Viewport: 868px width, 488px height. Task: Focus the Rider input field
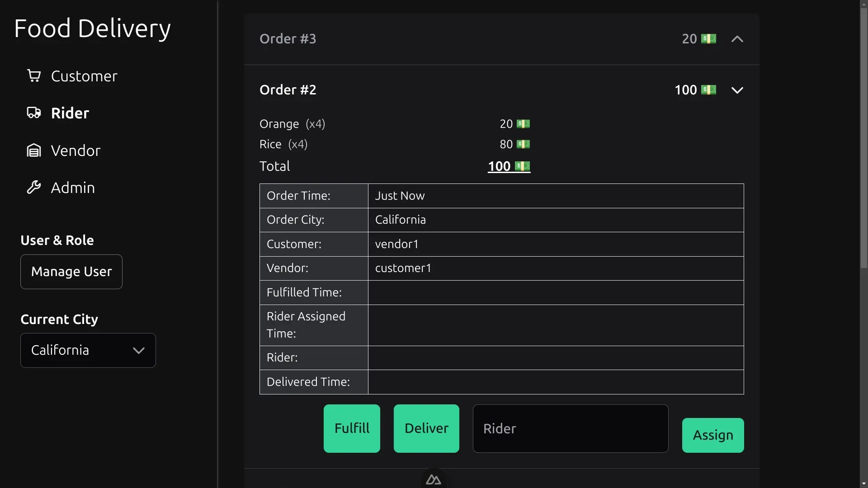point(570,428)
